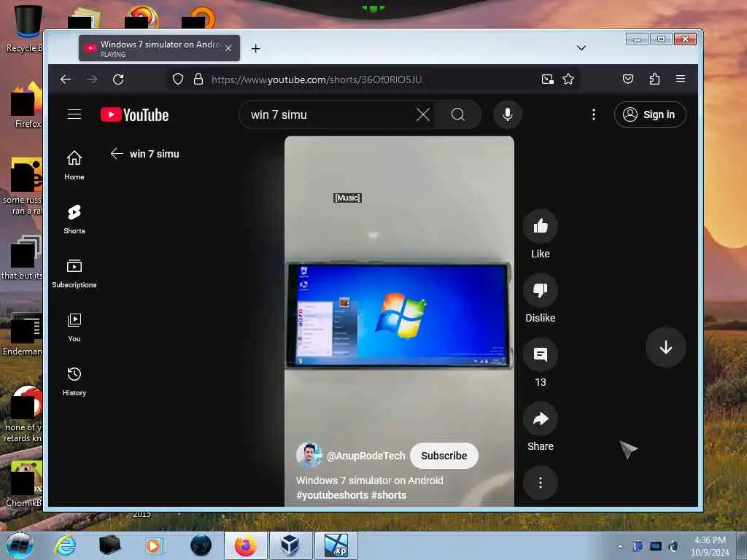Image resolution: width=747 pixels, height=560 pixels.
Task: Open more actions below Share
Action: coord(541,483)
